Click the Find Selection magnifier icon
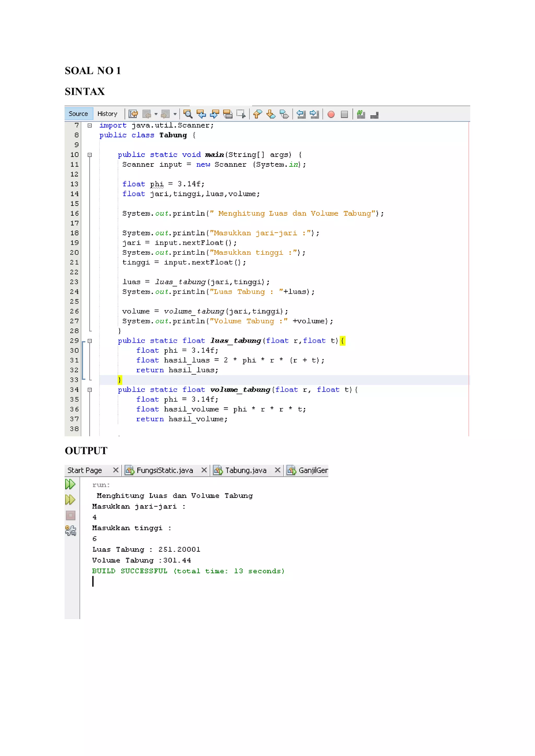The width and height of the screenshot is (535, 756). 188,114
